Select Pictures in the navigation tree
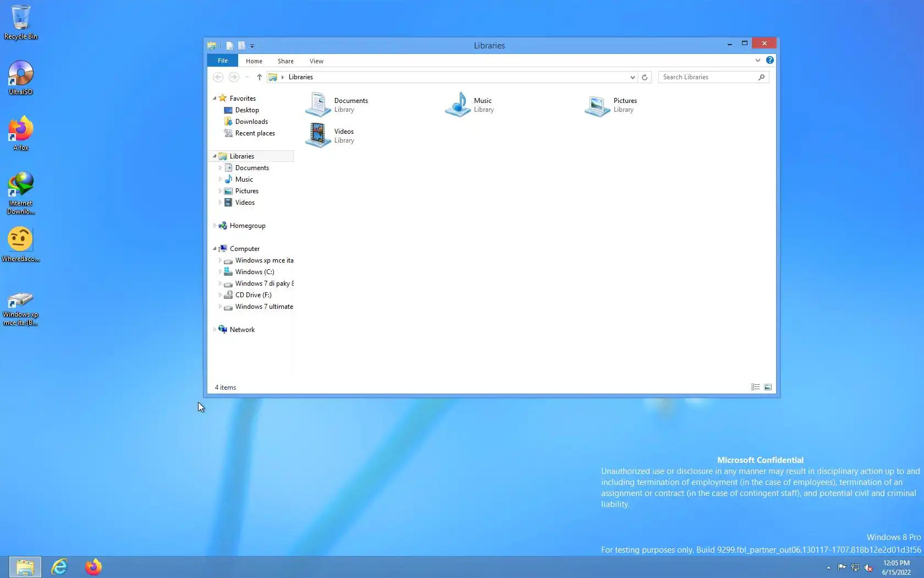Image resolution: width=924 pixels, height=578 pixels. click(x=246, y=191)
